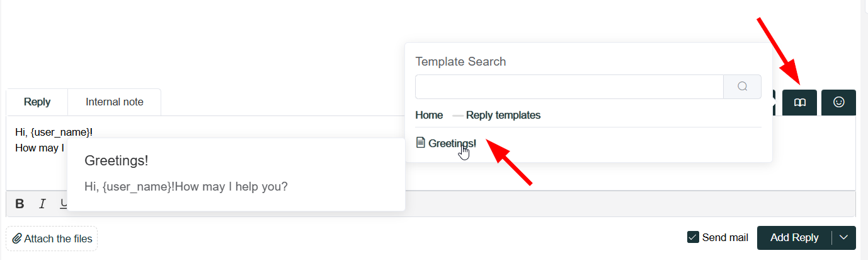This screenshot has width=868, height=260.
Task: Insert the Greetings! template
Action: 452,143
